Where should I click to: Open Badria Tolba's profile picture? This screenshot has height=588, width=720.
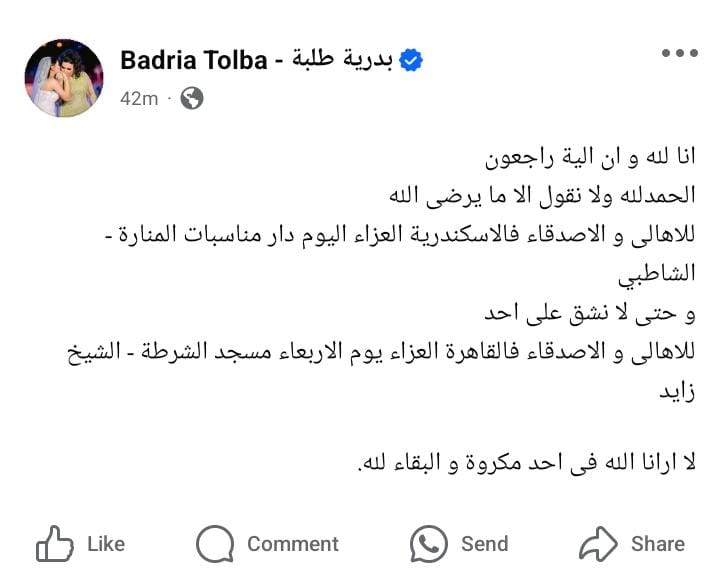63,78
